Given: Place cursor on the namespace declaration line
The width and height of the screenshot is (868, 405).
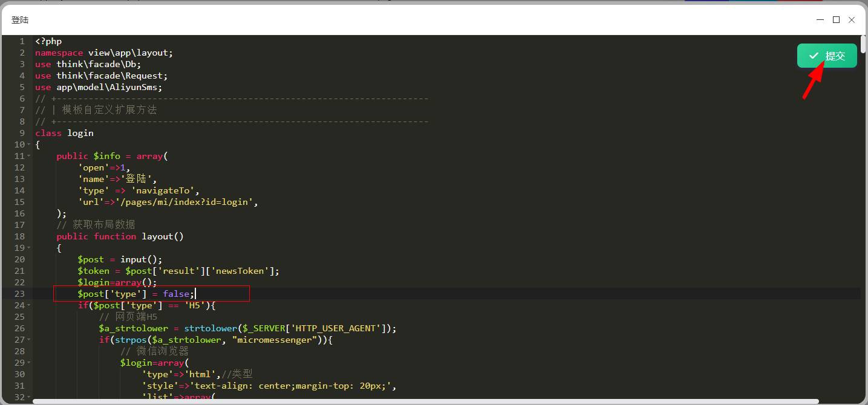Looking at the screenshot, I should 103,53.
